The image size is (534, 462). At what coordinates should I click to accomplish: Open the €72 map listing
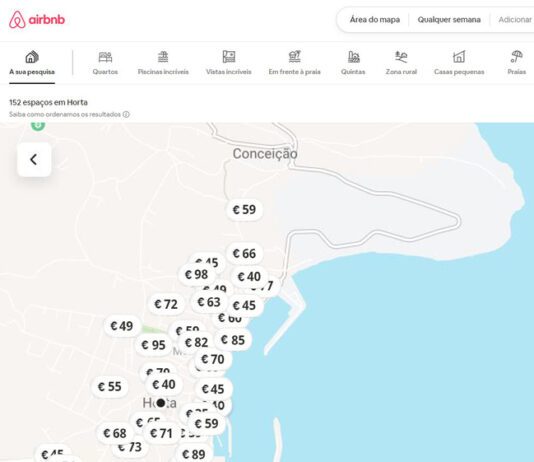point(166,304)
